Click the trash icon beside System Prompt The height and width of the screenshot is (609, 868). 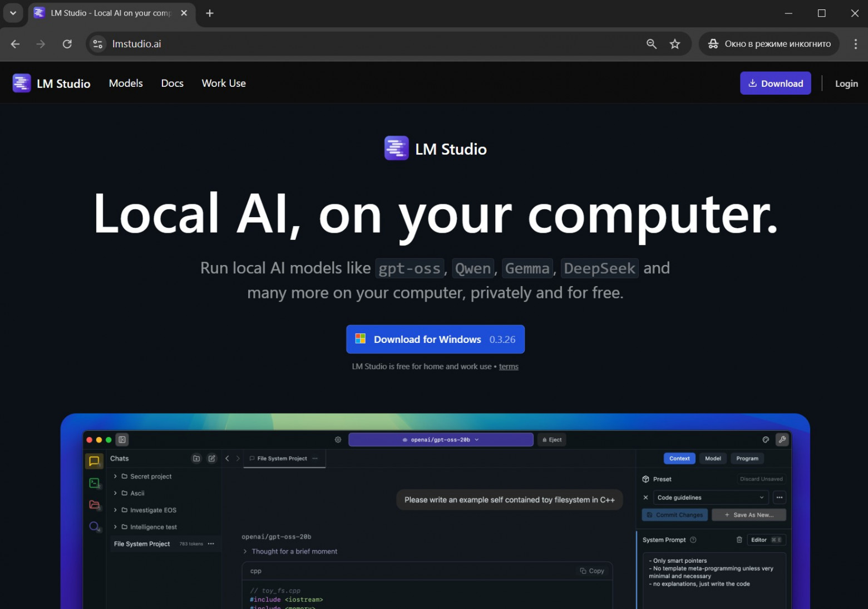(x=739, y=539)
